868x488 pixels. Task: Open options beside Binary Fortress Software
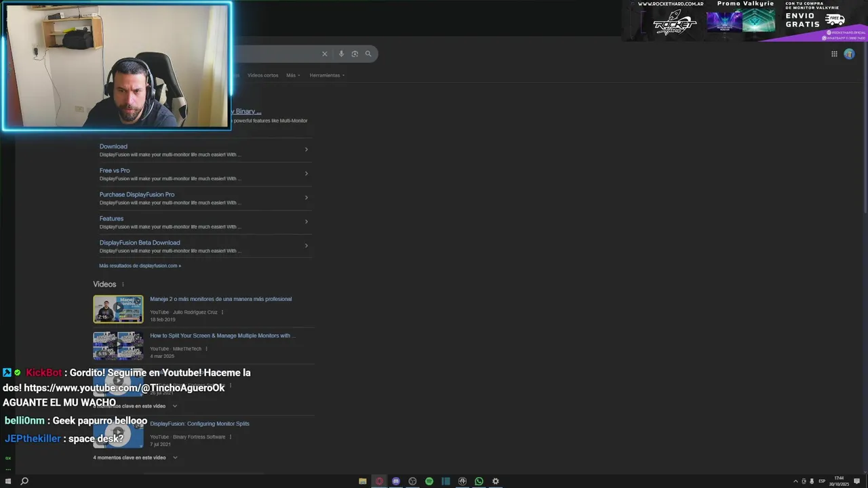click(231, 437)
